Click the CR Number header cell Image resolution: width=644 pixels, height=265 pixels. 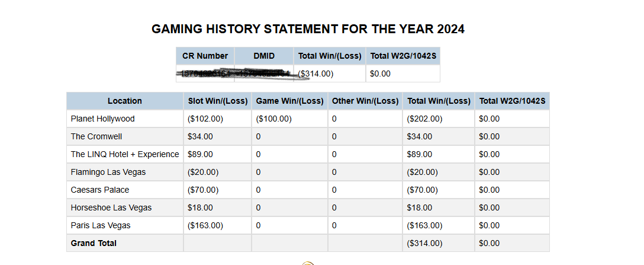pyautogui.click(x=205, y=56)
